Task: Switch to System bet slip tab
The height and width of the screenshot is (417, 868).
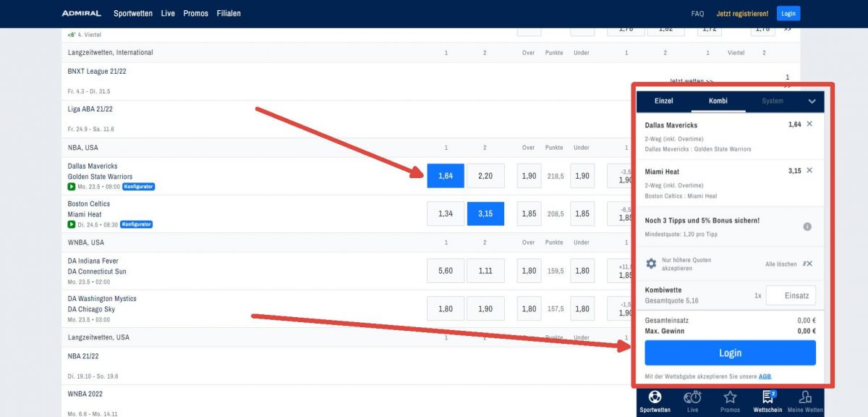Action: coord(773,101)
